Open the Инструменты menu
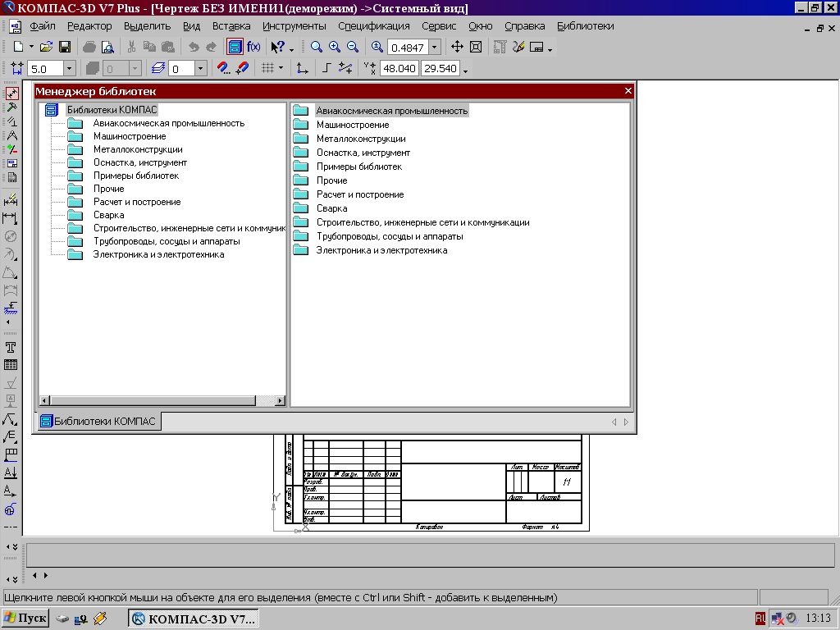Screen dimensions: 840x630 click(294, 26)
